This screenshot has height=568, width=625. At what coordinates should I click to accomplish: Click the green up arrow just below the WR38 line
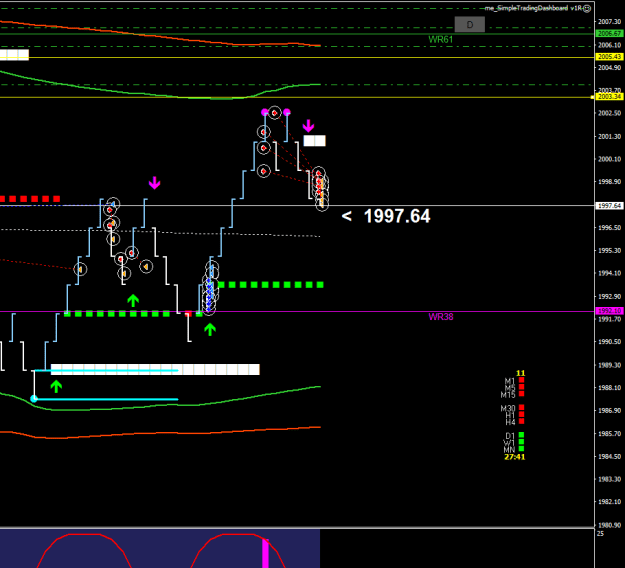click(x=210, y=329)
